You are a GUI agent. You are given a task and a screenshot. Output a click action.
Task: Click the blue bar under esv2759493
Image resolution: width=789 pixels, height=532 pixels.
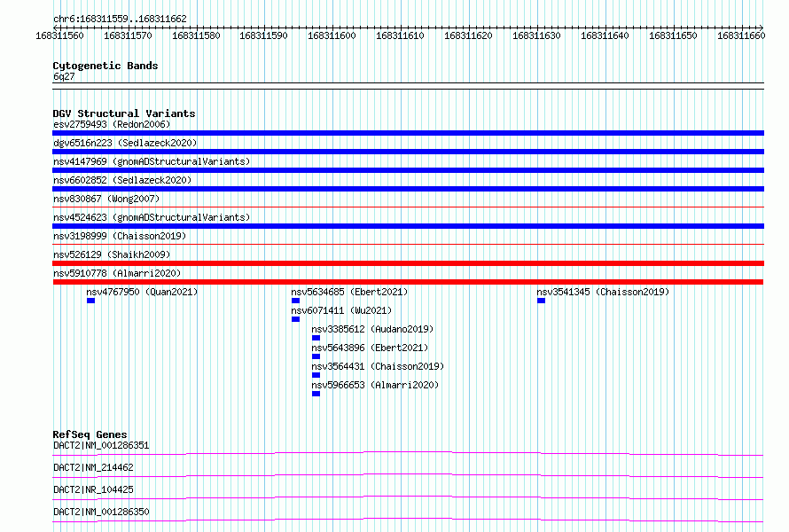point(408,133)
